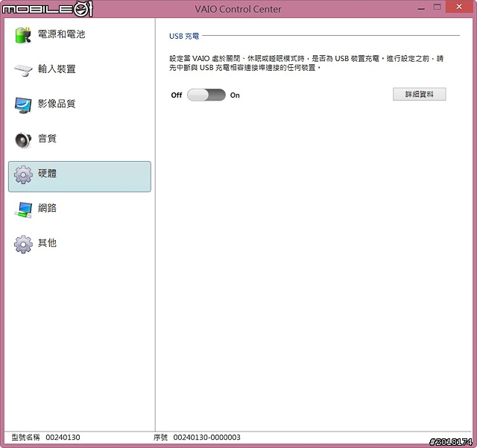
Task: Go to the 影像品質 section
Action: [57, 104]
